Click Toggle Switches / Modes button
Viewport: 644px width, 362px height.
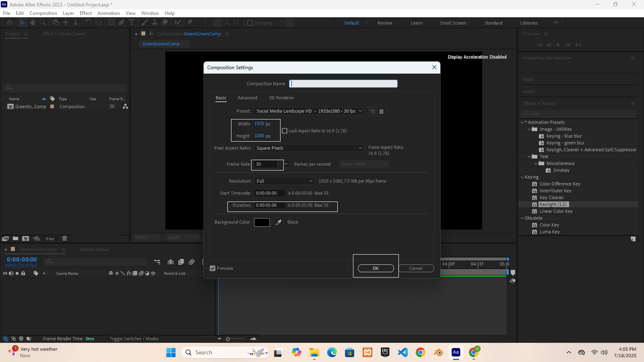[x=134, y=339]
